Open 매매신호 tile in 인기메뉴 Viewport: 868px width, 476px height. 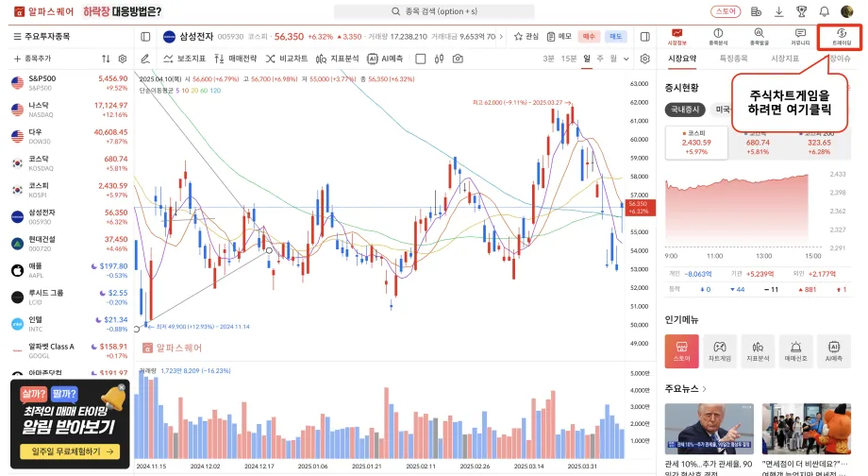795,351
